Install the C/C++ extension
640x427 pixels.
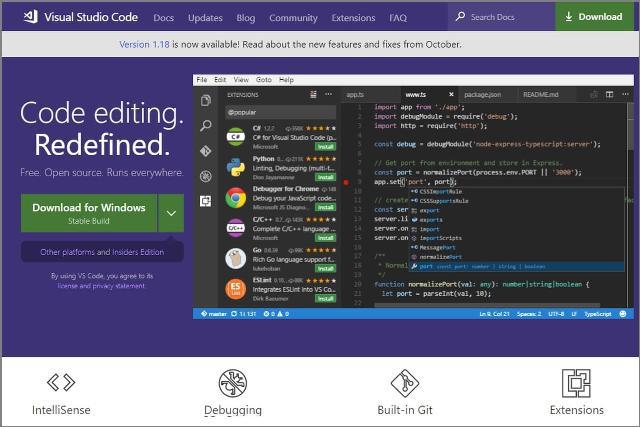point(325,238)
